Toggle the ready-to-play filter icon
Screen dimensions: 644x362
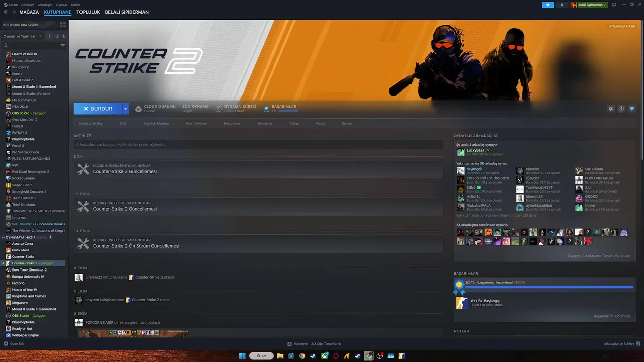(x=63, y=36)
